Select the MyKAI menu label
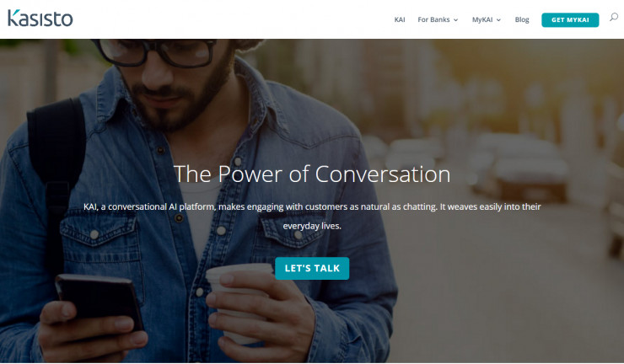Image resolution: width=624 pixels, height=364 pixels. click(x=482, y=19)
